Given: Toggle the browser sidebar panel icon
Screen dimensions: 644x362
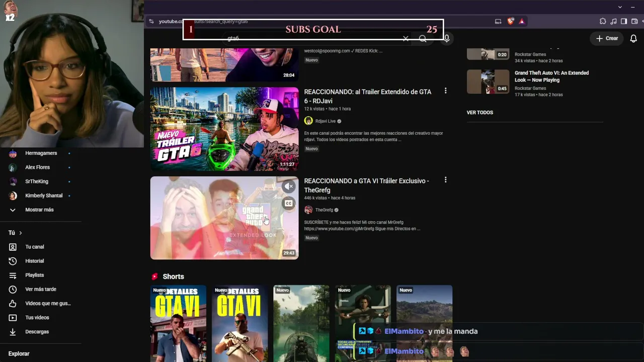Looking at the screenshot, I should tap(624, 21).
